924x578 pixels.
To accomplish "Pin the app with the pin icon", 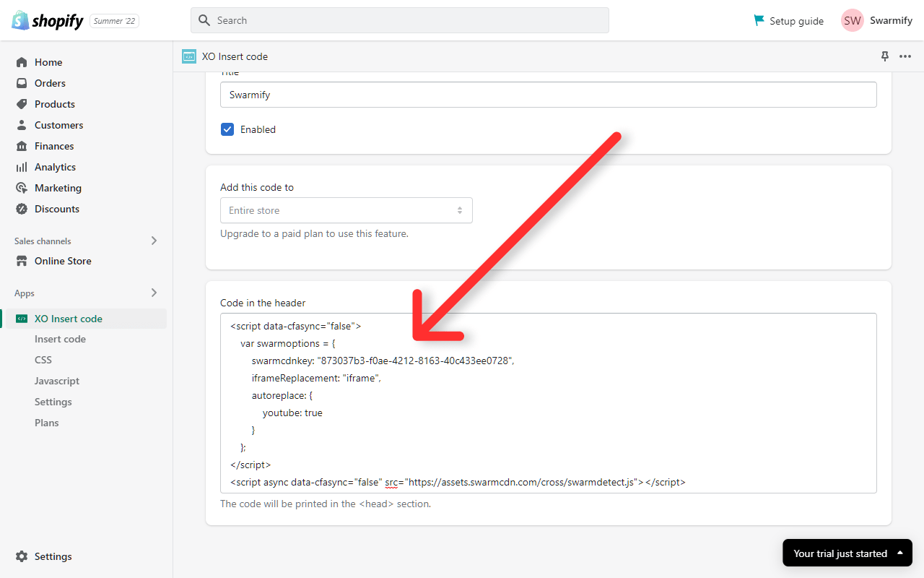I will pos(885,56).
